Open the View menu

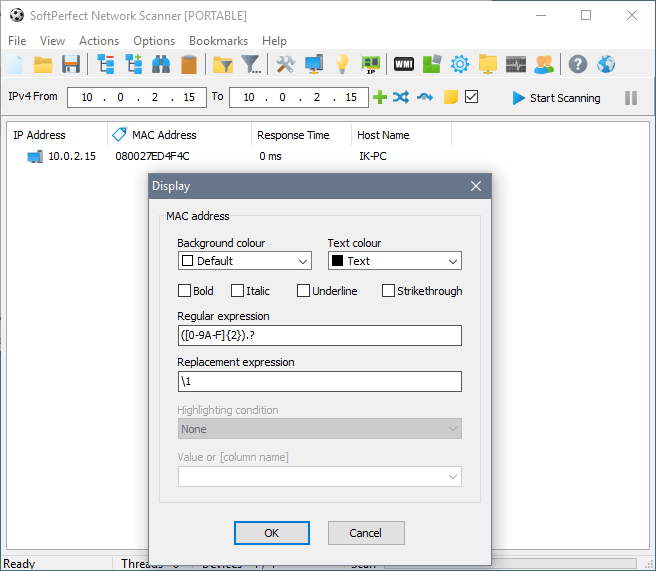pyautogui.click(x=52, y=41)
